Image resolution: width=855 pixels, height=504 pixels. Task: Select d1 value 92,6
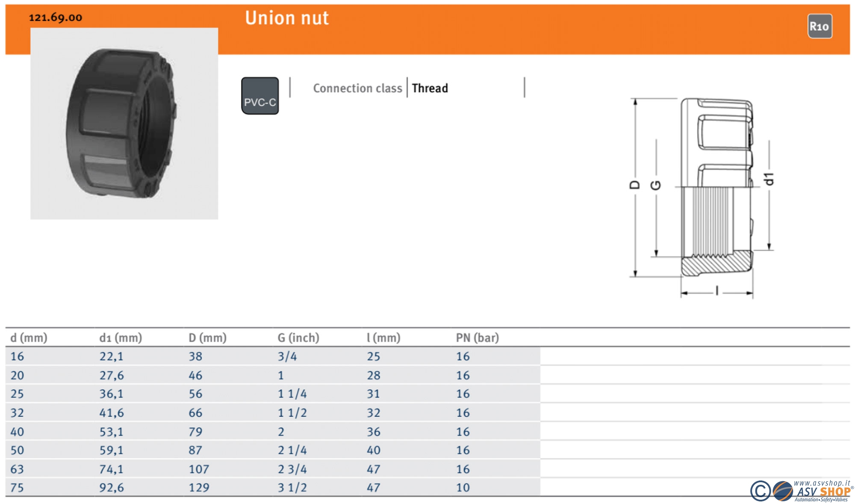click(112, 488)
